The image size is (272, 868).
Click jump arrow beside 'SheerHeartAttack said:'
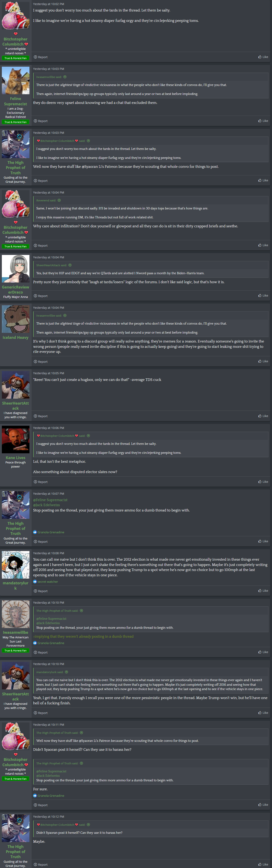point(70,265)
